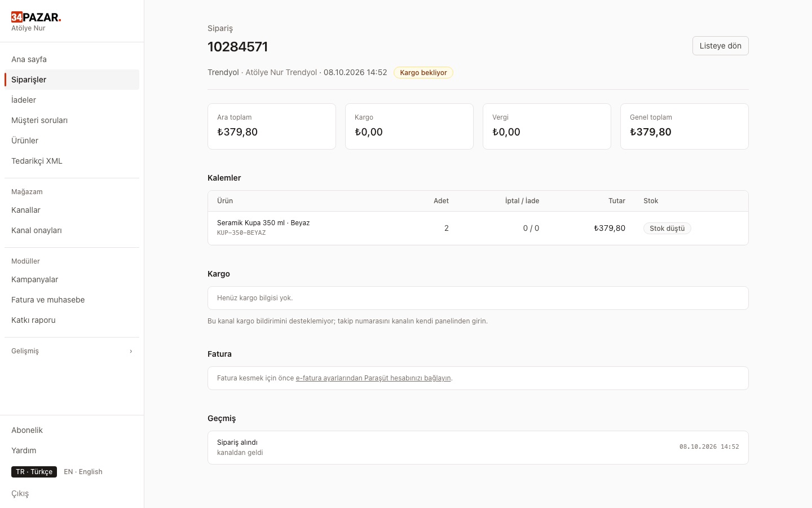The image size is (812, 508).
Task: Click the Stok düştü badge
Action: point(667,229)
